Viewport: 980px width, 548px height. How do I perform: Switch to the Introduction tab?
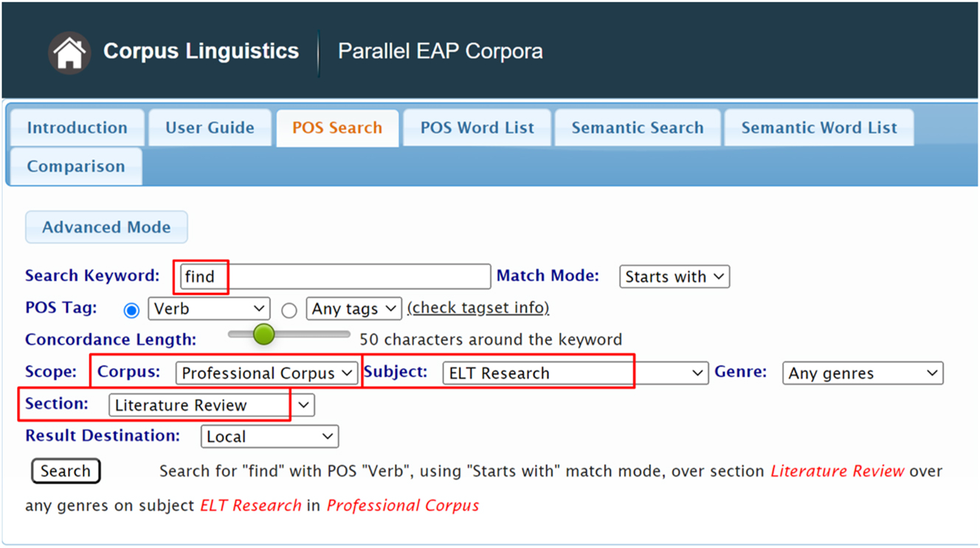click(x=77, y=128)
